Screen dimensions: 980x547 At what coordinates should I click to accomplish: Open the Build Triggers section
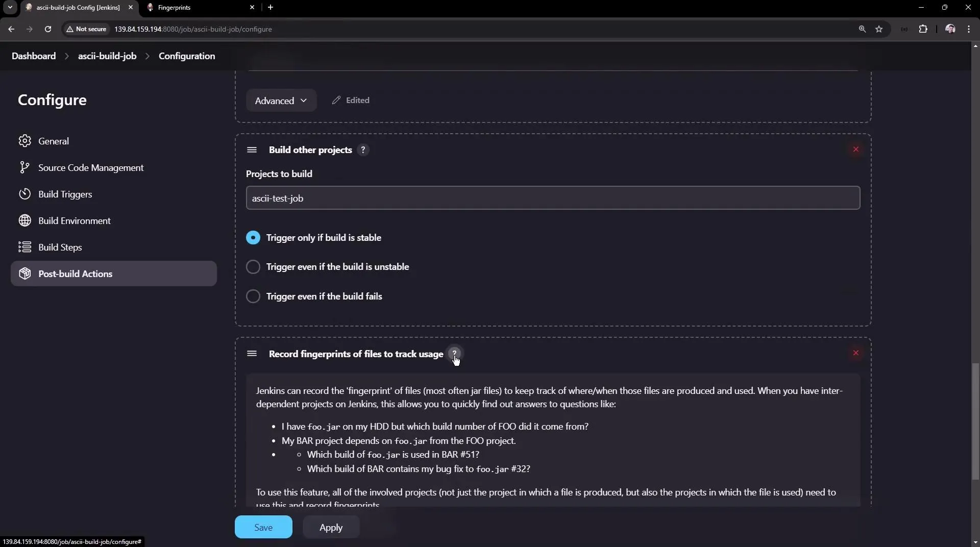(x=66, y=194)
